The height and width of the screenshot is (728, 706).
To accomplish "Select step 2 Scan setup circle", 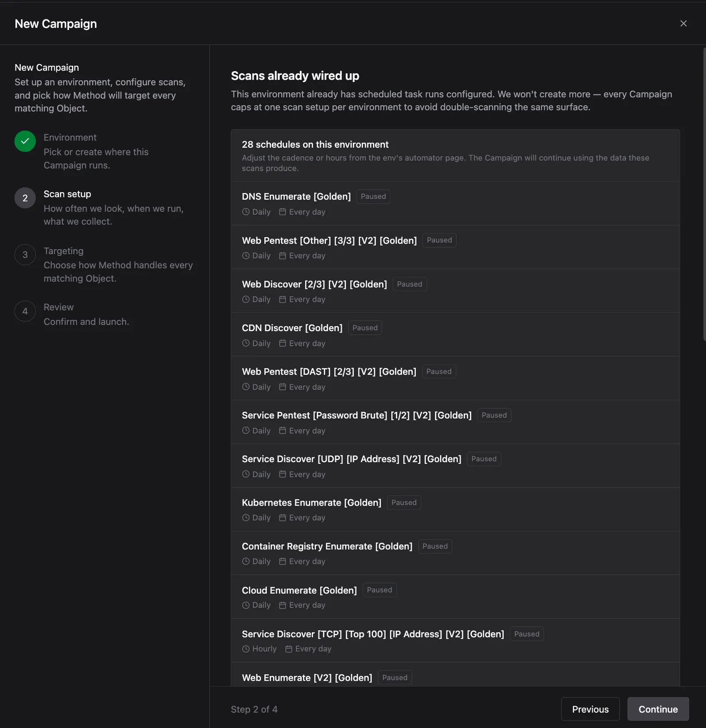I will pos(25,198).
